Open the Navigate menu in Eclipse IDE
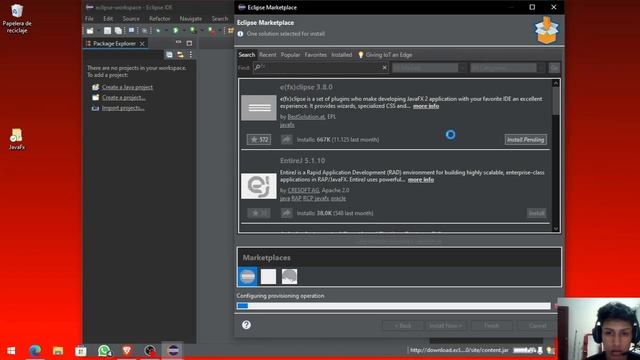This screenshot has height=360, width=640. tap(190, 19)
